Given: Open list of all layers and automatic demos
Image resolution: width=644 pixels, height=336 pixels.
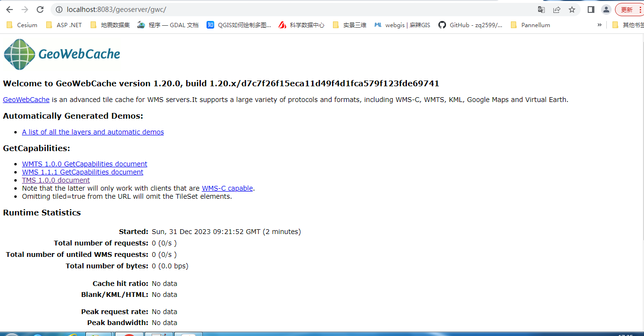Looking at the screenshot, I should [93, 132].
